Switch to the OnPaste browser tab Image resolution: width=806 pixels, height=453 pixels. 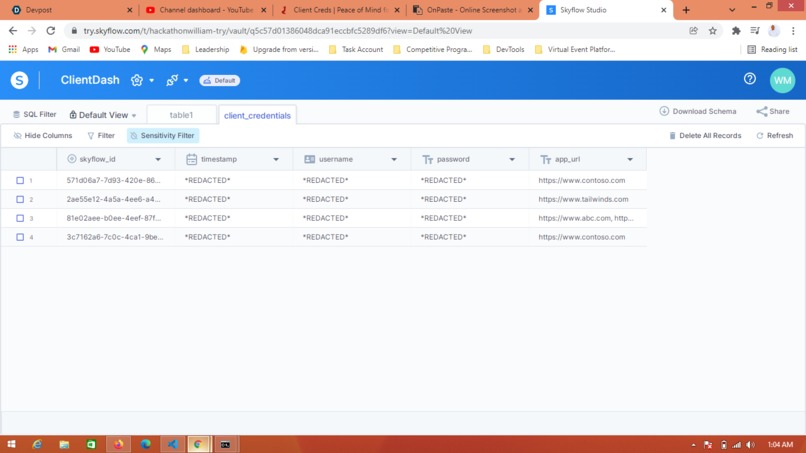pos(473,10)
